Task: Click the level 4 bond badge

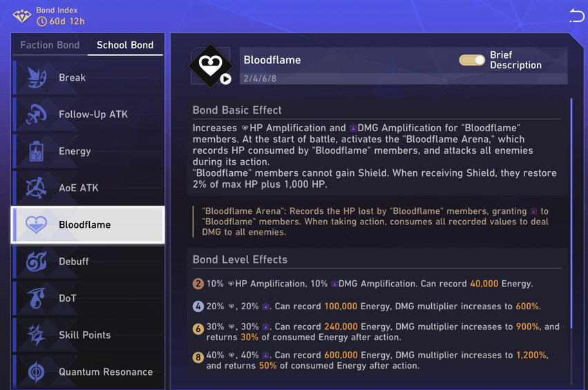Action: [x=198, y=306]
